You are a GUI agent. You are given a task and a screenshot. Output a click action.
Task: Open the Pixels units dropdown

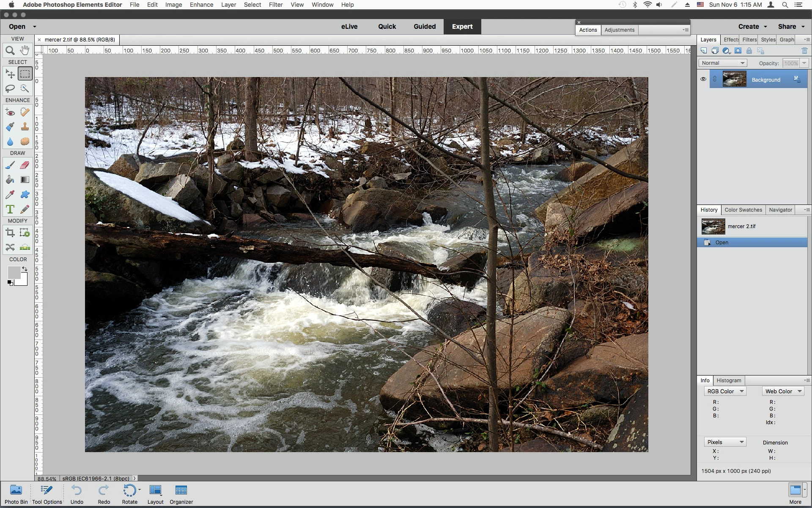[725, 442]
